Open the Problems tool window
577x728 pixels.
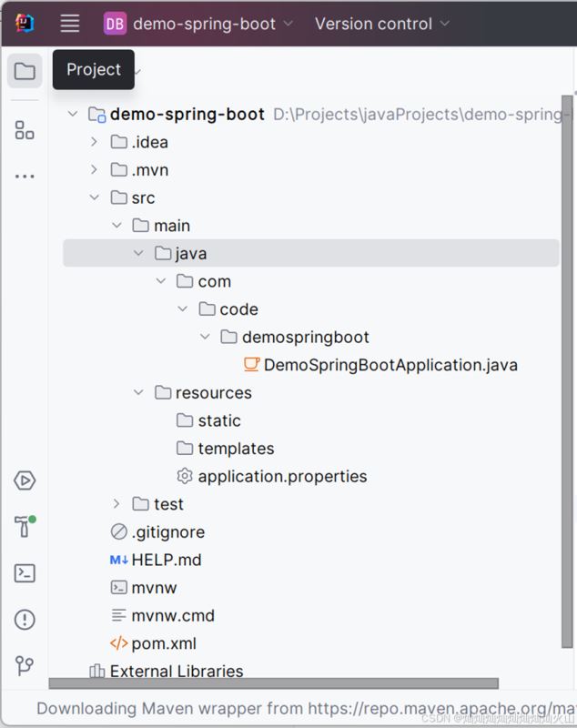[x=25, y=620]
